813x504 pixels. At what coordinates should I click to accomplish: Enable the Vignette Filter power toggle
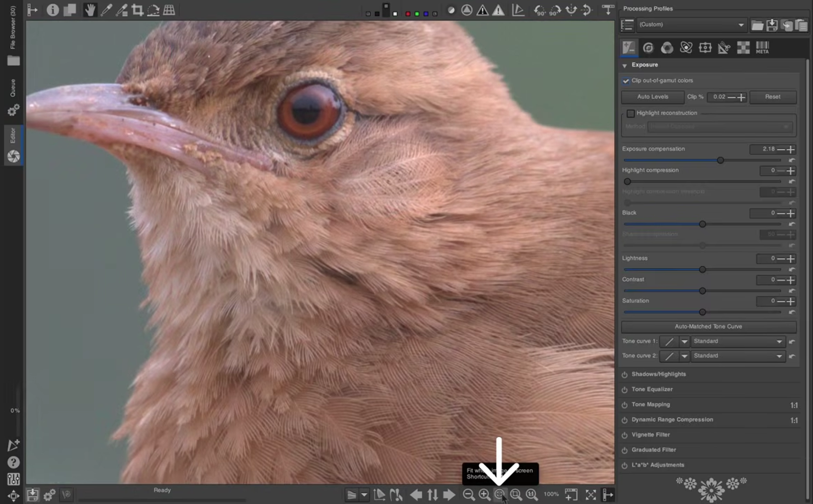coord(625,435)
